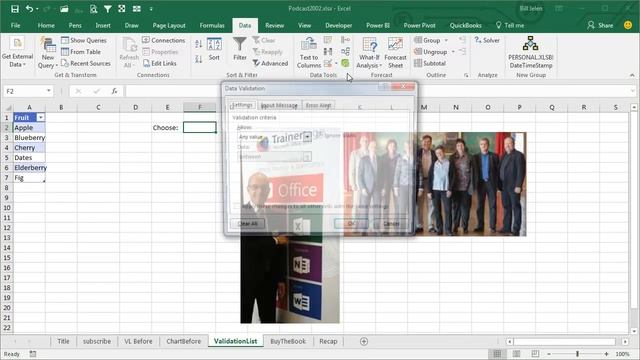Screen dimensions: 640x360
Task: Click Cancel in Data Validation dialog
Action: pos(391,224)
